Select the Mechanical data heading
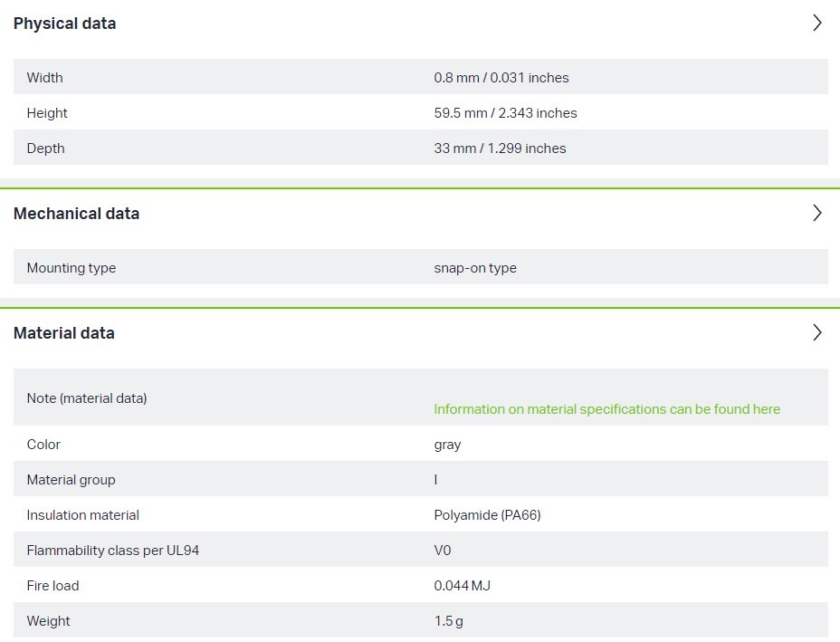The width and height of the screenshot is (840, 642). [x=76, y=214]
